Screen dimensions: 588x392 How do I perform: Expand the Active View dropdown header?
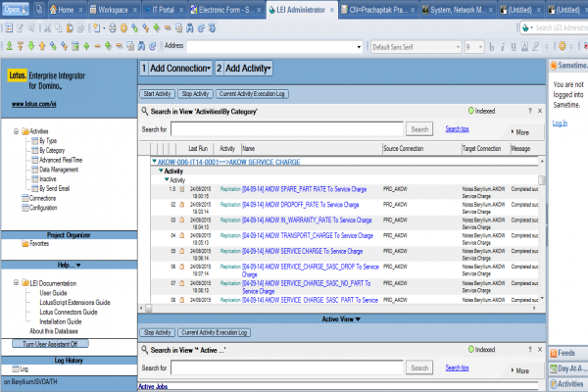click(341, 319)
